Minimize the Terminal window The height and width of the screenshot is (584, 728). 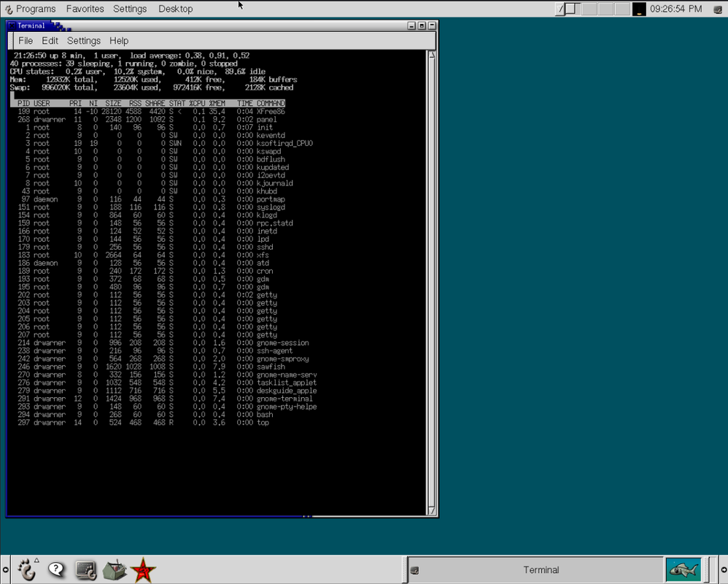point(411,26)
